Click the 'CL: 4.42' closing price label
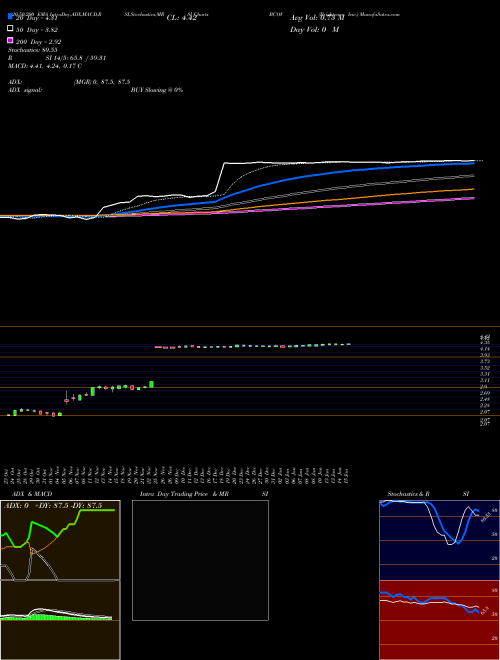 [181, 18]
